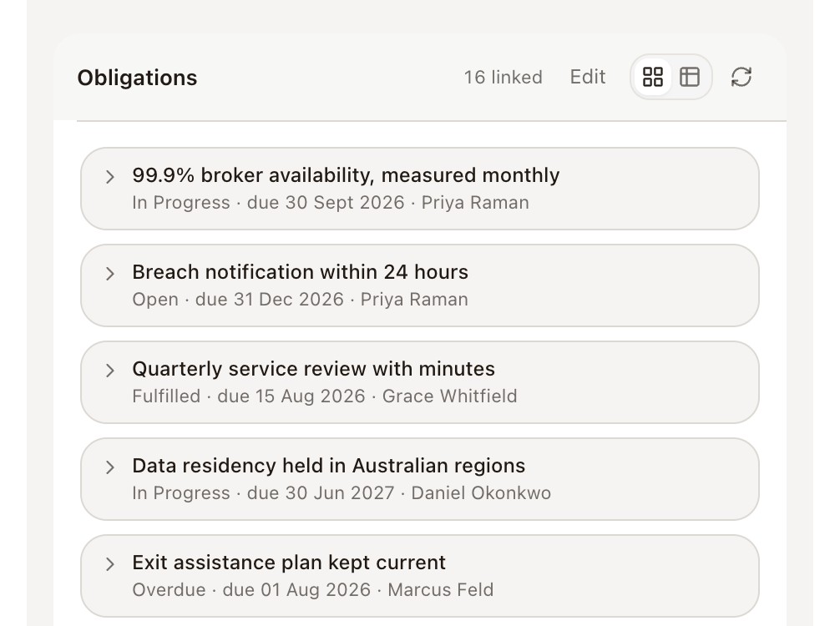
Task: Click the 'Overdue · due 01 Aug 2026' details
Action: coord(251,590)
